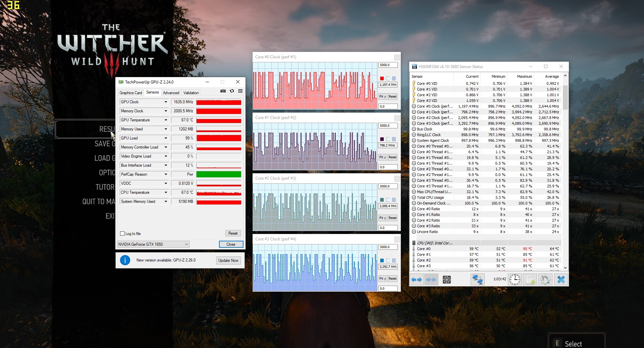644x348 pixels.
Task: Open HWiNFO sensor settings gear icon
Action: point(545,279)
